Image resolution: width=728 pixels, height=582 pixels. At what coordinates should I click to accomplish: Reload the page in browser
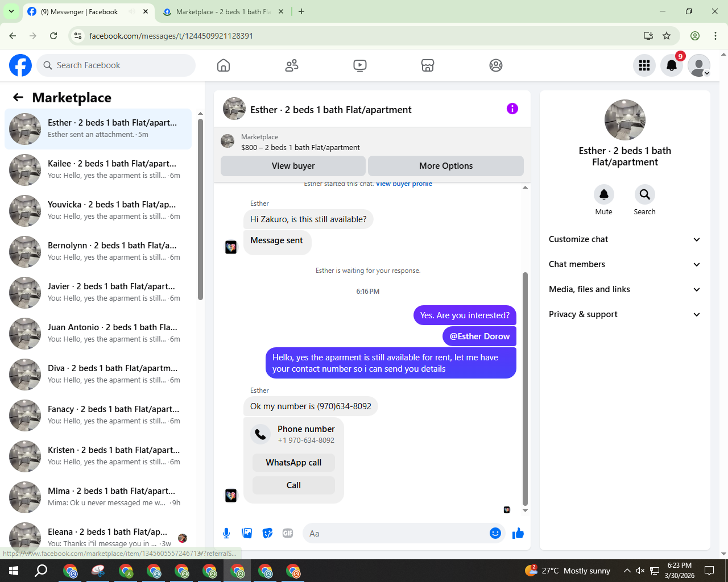point(53,36)
